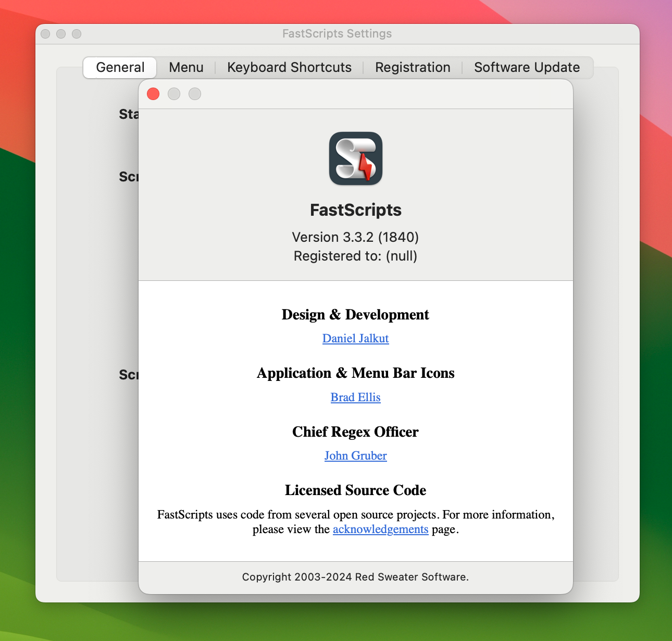Open the Registration tab
672x641 pixels.
coord(413,67)
